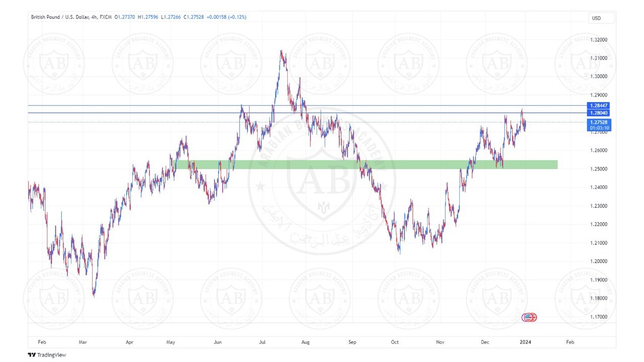Click the Feb label preceding Mar on the time axis
This screenshot has height=362, width=644.
coord(42,342)
